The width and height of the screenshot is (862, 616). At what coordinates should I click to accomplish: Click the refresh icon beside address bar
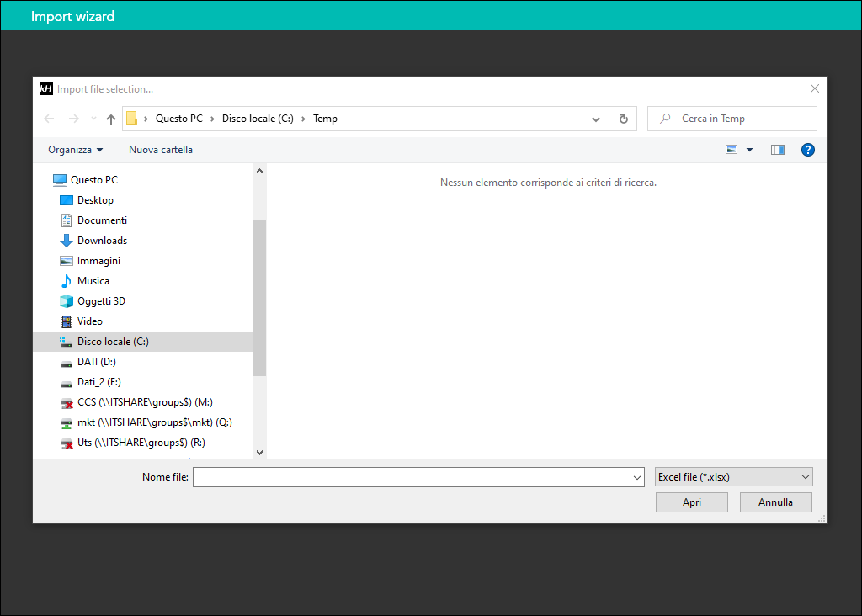pyautogui.click(x=623, y=119)
